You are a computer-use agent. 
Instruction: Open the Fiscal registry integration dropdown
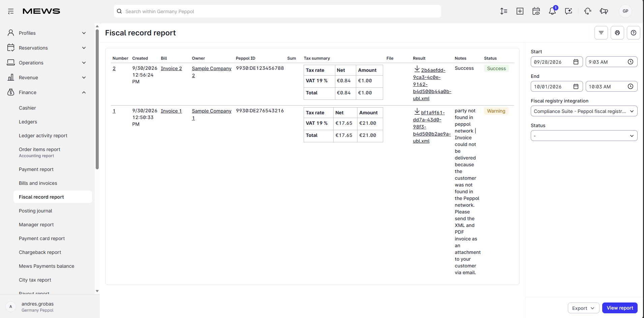click(584, 111)
